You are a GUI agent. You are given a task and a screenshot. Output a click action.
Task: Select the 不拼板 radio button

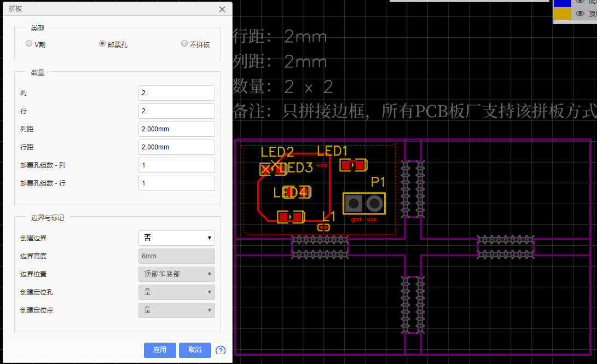[x=184, y=43]
